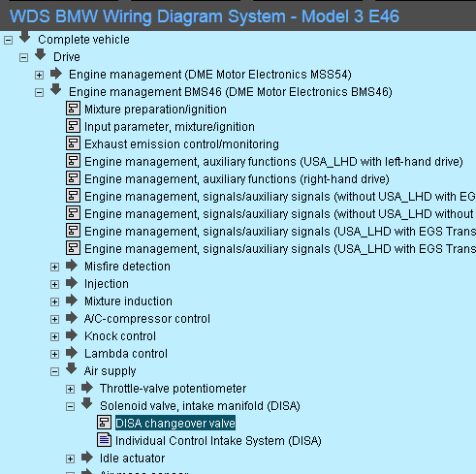Click arrow icon beside Mixture induction

point(72,300)
